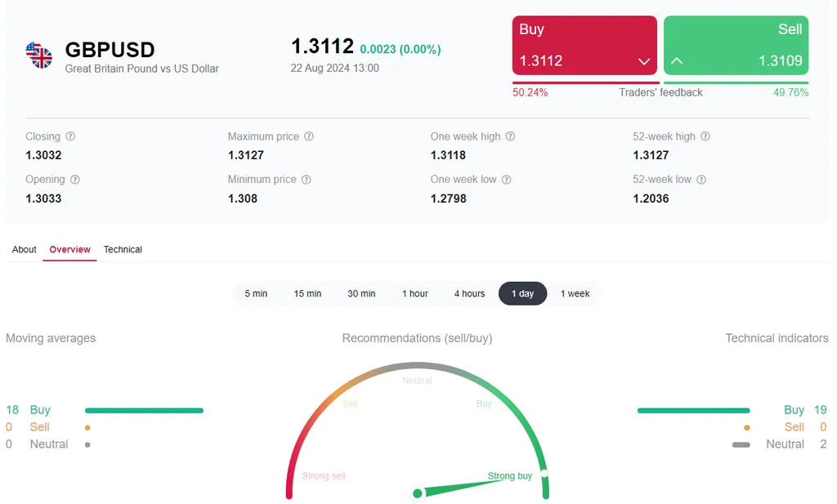Click the Technical indicators Buy bar
Viewport: 837px width, 504px height.
point(693,411)
